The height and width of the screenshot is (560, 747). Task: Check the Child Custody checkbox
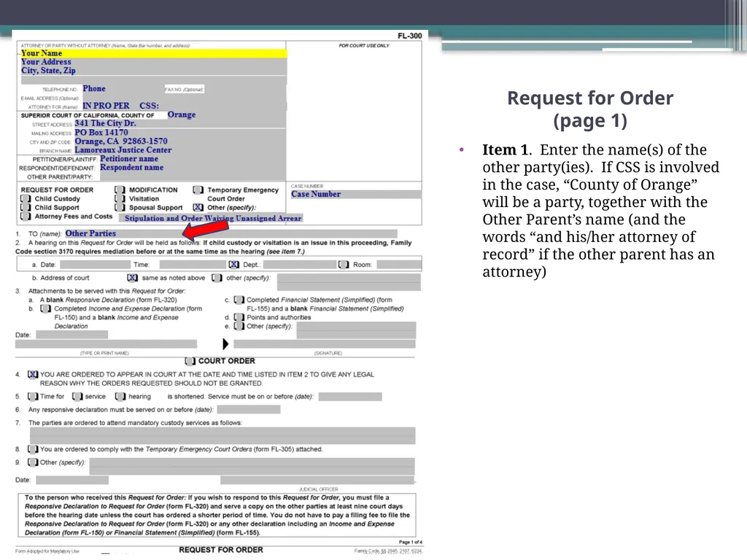[x=26, y=198]
